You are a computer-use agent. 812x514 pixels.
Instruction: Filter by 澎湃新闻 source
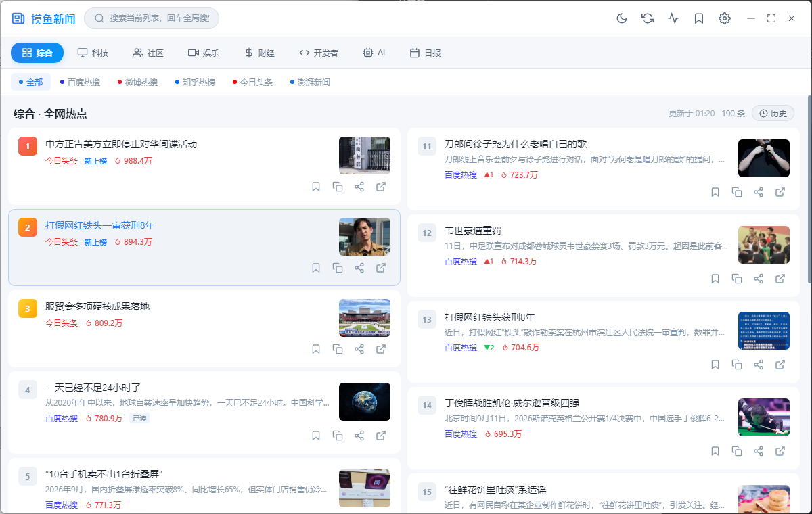coord(310,82)
